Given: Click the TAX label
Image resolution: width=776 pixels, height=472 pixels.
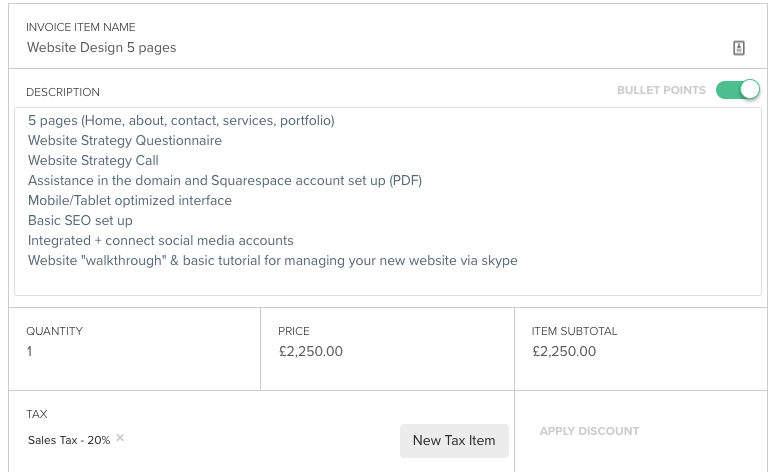Looking at the screenshot, I should point(37,414).
